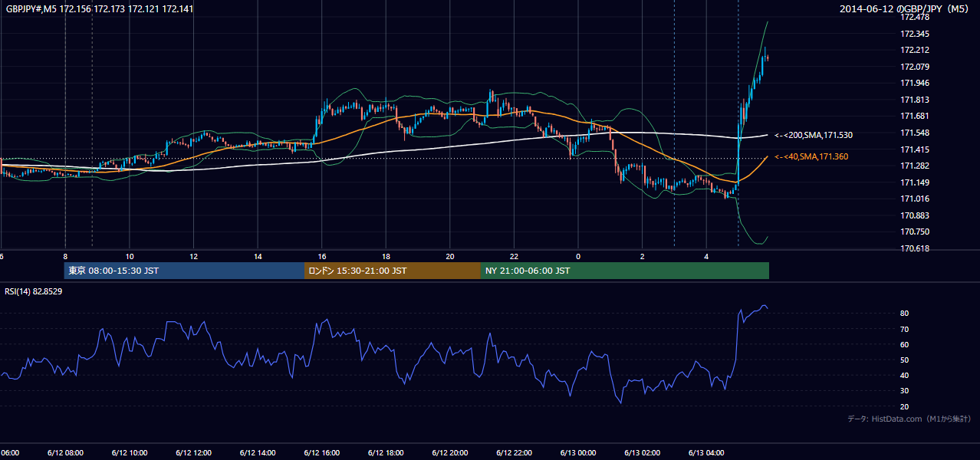Click the 40 SMA 171.360 label
Screen dimensions: 980x460
pyautogui.click(x=811, y=156)
